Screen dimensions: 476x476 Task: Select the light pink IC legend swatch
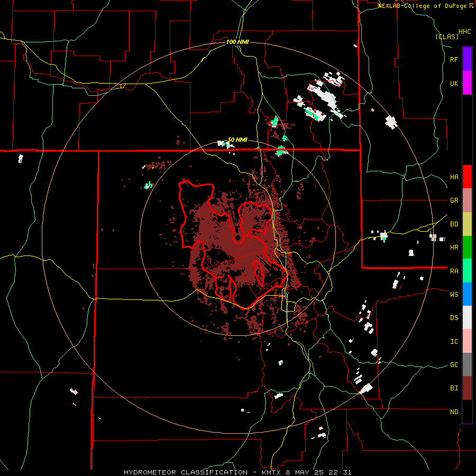[x=467, y=341]
